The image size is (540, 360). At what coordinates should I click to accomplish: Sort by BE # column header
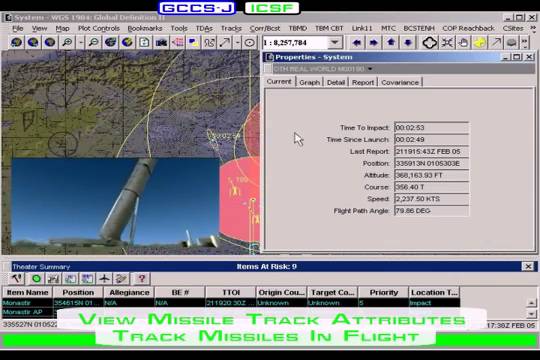click(180, 292)
